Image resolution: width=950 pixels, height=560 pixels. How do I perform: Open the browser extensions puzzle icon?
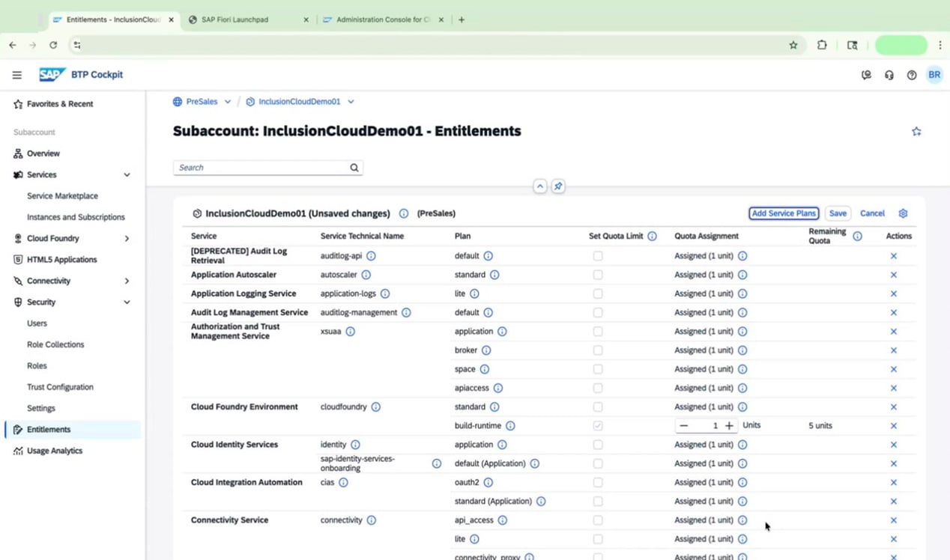822,45
